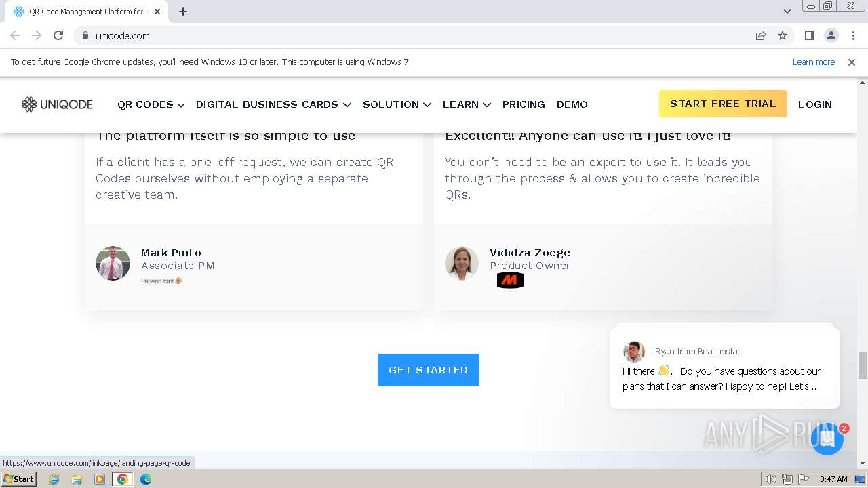Image resolution: width=868 pixels, height=488 pixels.
Task: Open the PRICING page
Action: (x=524, y=104)
